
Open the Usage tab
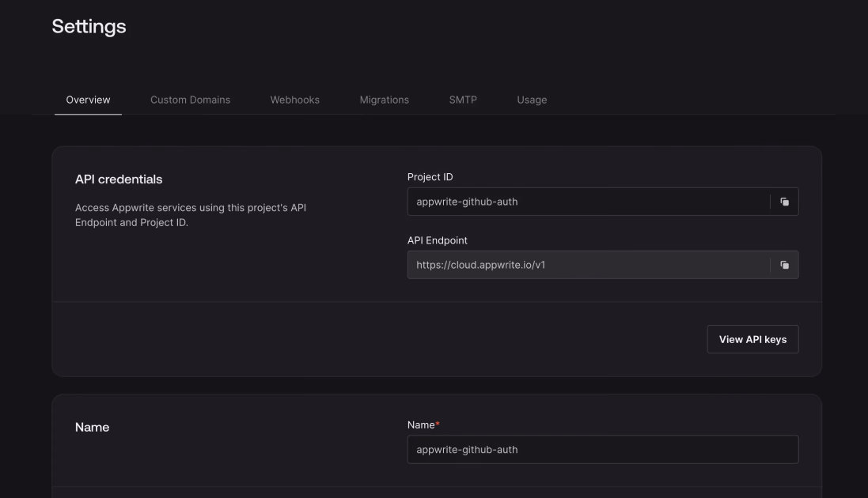[532, 100]
